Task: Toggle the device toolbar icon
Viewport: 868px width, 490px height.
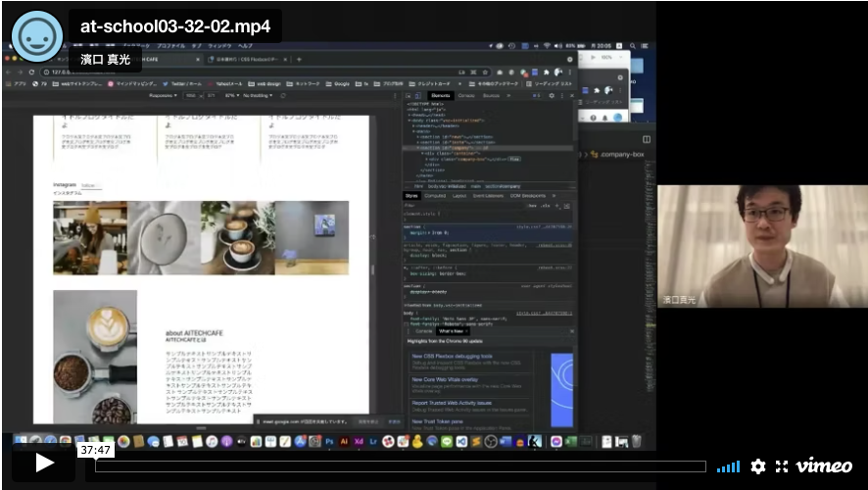Action: point(418,96)
